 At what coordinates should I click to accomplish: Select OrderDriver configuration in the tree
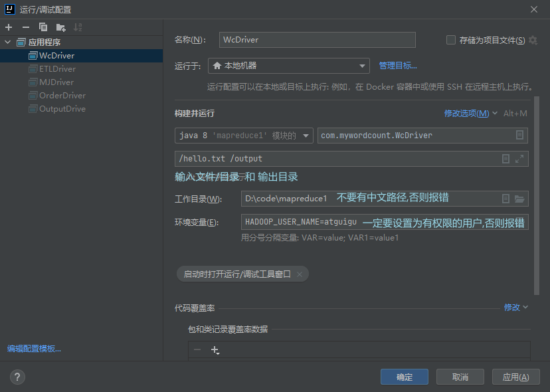pos(62,96)
